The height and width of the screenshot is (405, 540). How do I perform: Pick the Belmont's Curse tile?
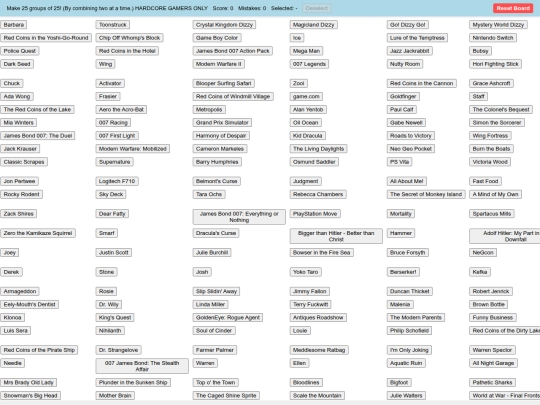coord(217,181)
